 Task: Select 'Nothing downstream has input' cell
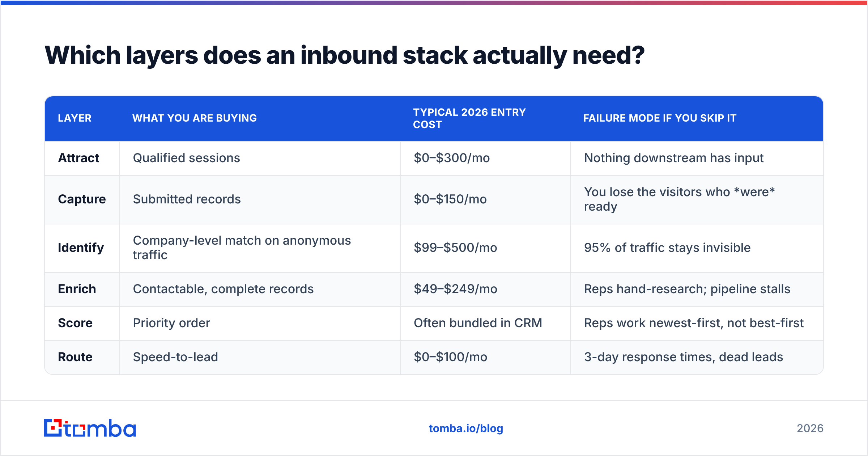[697, 158]
